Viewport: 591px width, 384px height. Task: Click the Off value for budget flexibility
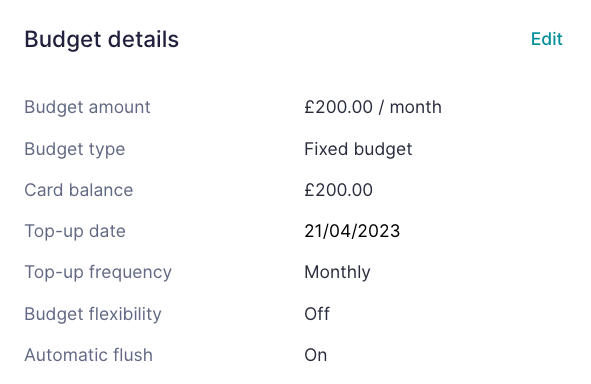[317, 314]
